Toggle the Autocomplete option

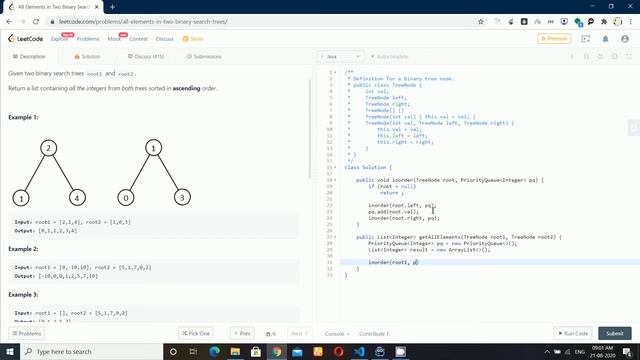click(389, 56)
